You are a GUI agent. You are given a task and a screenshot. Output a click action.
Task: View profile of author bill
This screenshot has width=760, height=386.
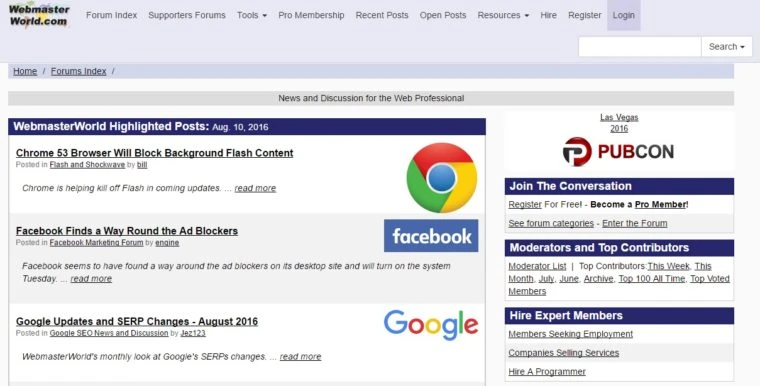coord(142,165)
